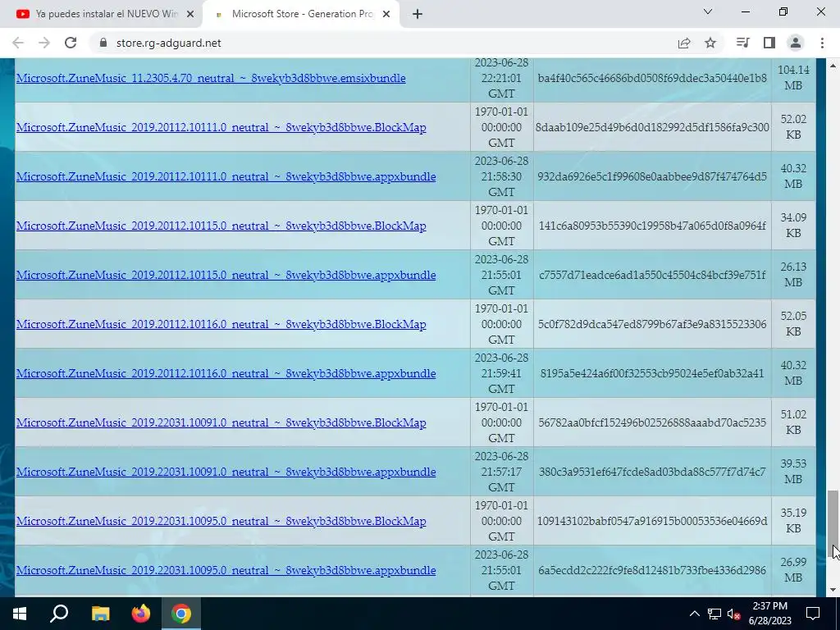This screenshot has width=840, height=630.
Task: Open the Windows Start menu
Action: coord(20,614)
